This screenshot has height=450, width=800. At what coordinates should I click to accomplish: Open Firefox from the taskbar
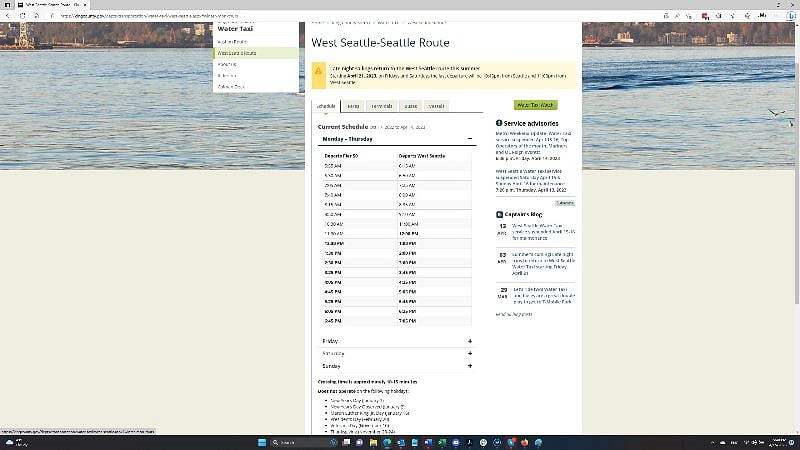(524, 442)
